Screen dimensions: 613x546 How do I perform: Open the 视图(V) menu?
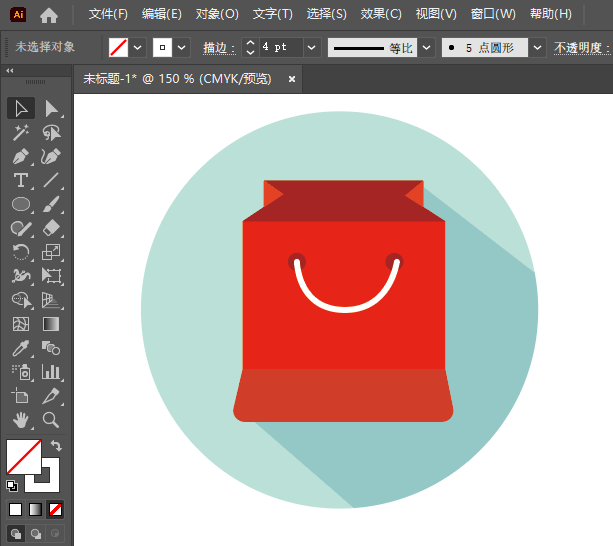(436, 14)
